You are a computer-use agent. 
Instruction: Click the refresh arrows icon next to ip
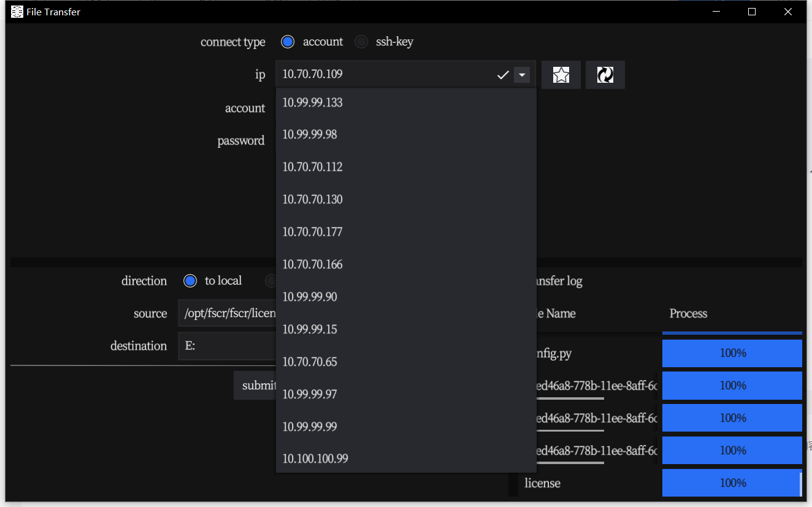pyautogui.click(x=605, y=75)
